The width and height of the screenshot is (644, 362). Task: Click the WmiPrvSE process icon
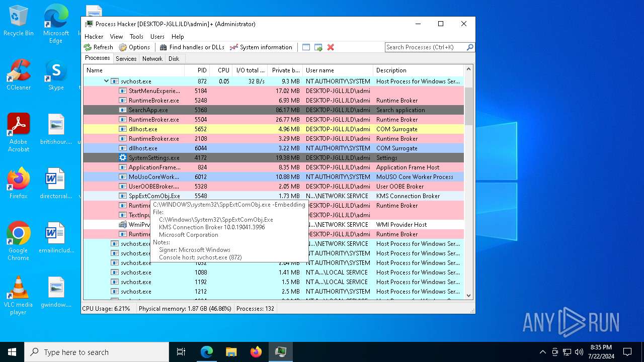click(123, 225)
